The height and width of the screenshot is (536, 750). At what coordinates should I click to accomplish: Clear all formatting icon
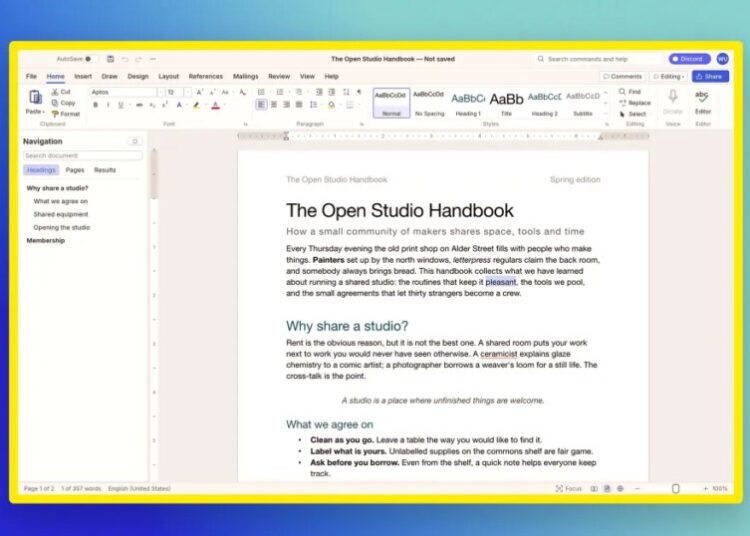(243, 92)
